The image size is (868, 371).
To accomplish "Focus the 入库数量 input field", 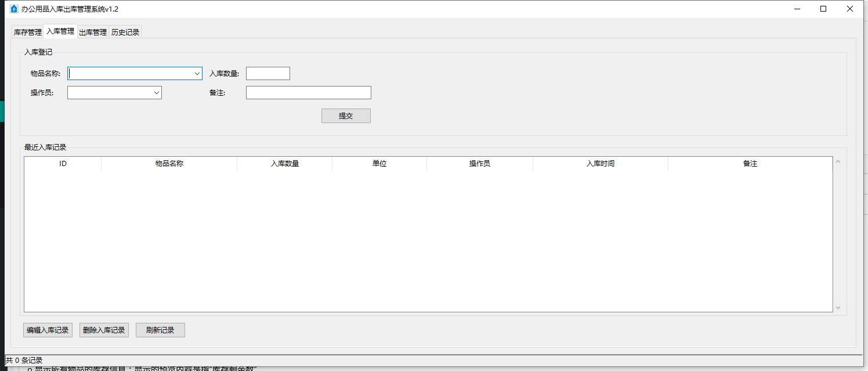I will pyautogui.click(x=267, y=74).
